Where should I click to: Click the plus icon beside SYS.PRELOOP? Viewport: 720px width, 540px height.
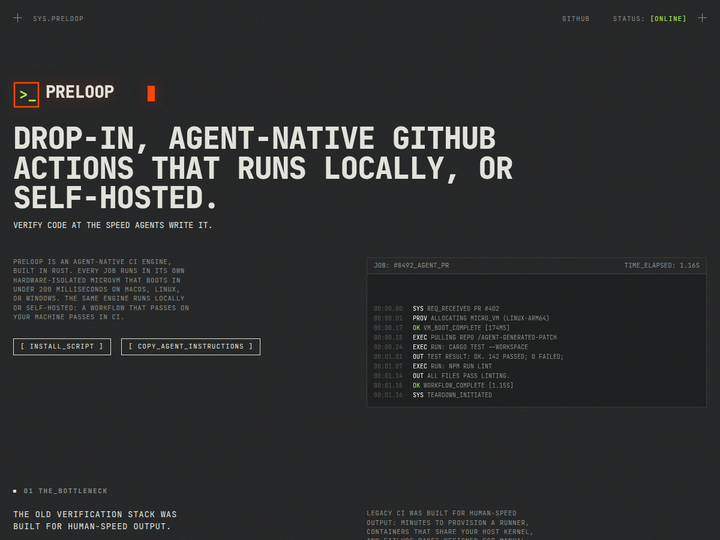pos(17,18)
